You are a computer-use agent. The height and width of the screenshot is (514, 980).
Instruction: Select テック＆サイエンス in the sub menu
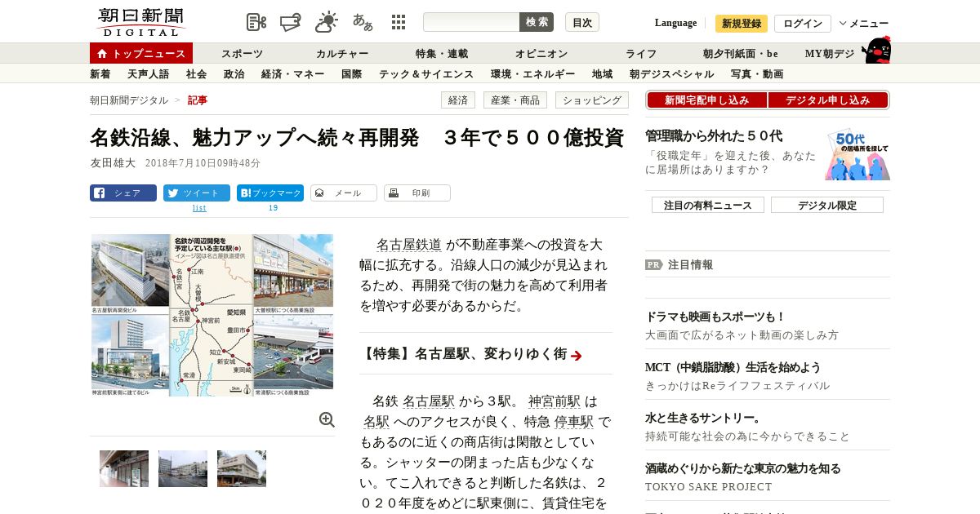[x=426, y=74]
